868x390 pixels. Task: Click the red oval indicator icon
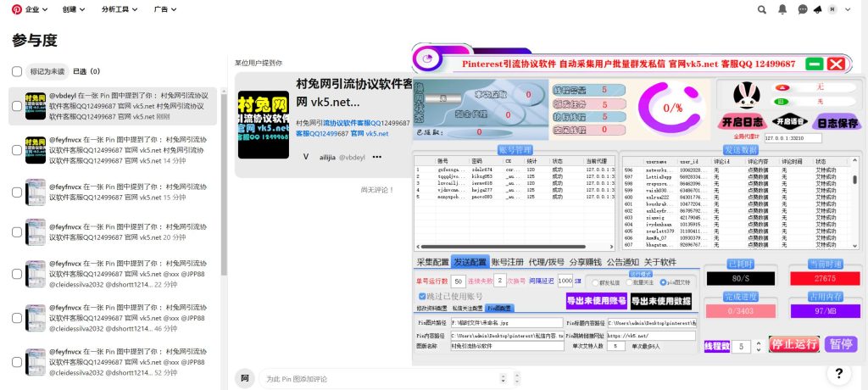781,87
